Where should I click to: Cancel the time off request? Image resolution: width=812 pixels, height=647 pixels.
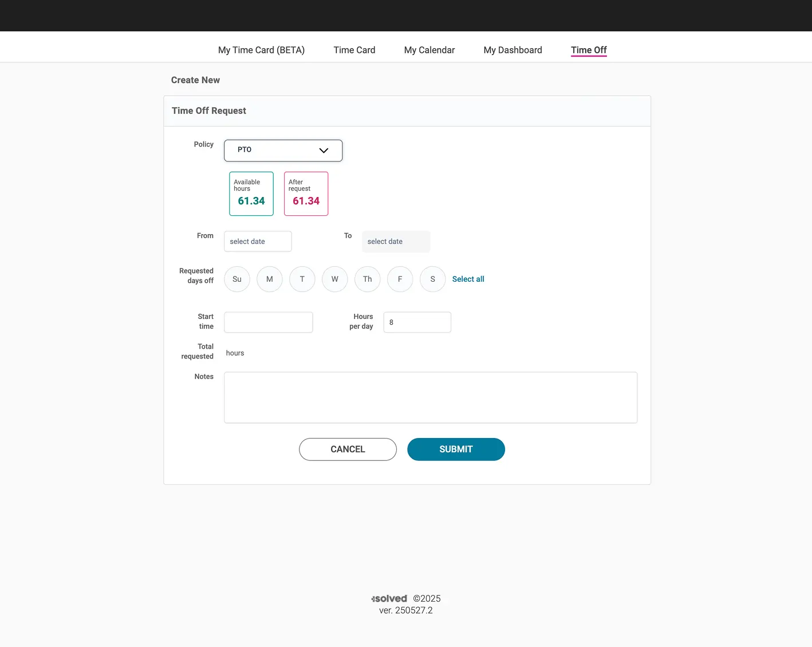click(x=348, y=449)
